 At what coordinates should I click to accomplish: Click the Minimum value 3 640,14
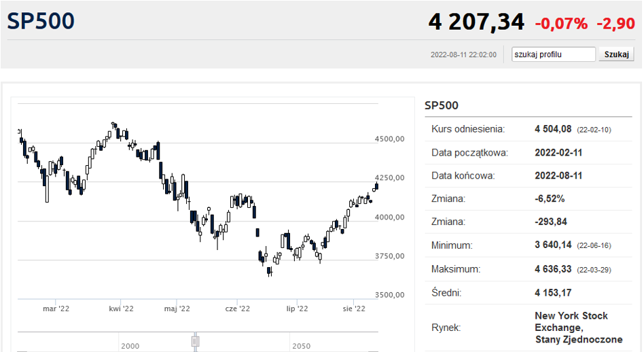click(x=553, y=245)
